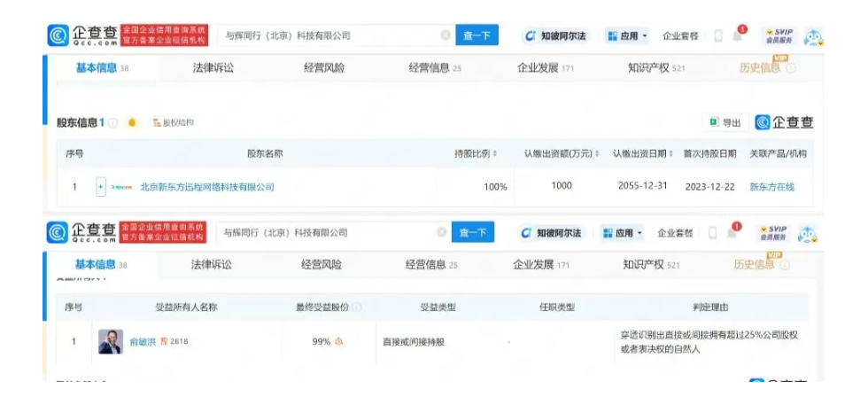Open the user avatar in the lower header
The image size is (868, 405).
[808, 234]
